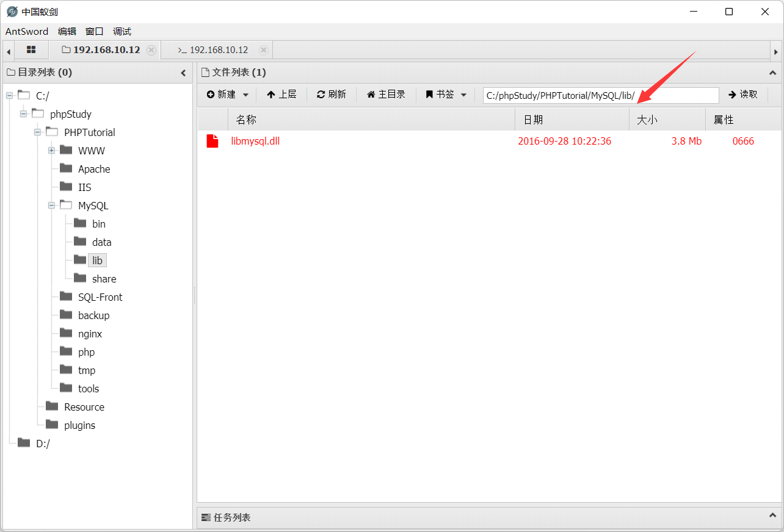The image size is (784, 532).
Task: Go to the 主目录 home directory
Action: point(386,95)
